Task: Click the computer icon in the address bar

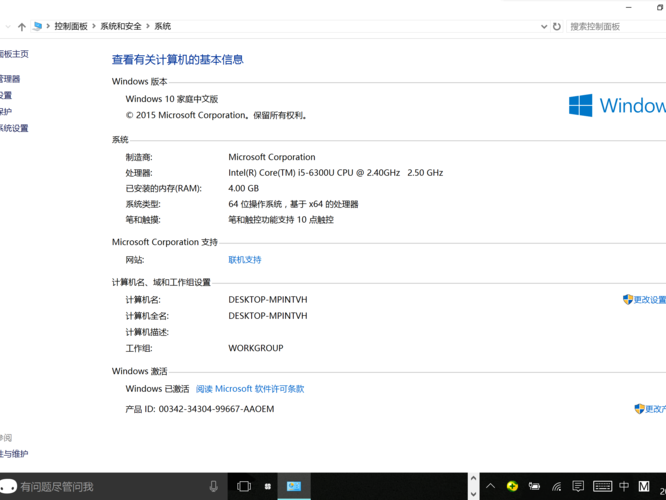Action: [x=37, y=26]
